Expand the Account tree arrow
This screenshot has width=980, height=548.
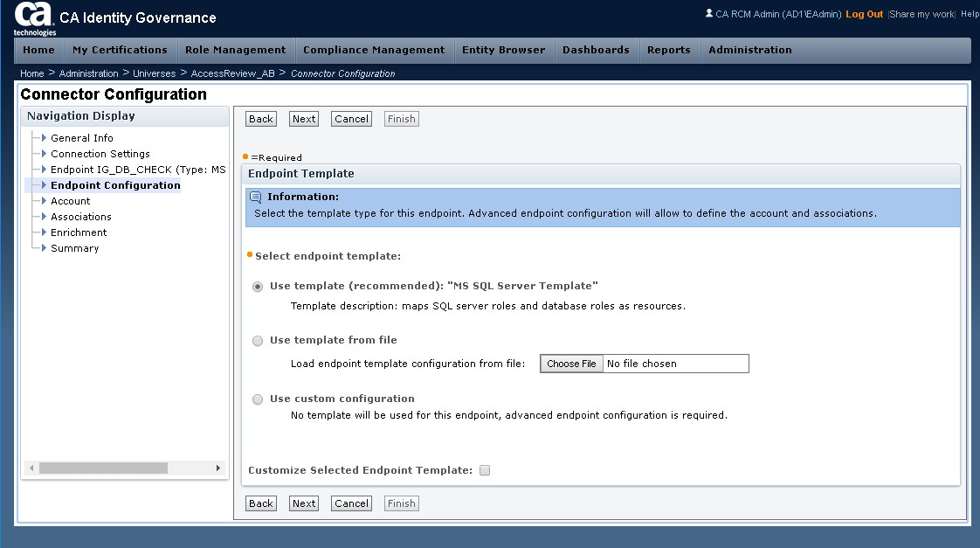point(44,200)
